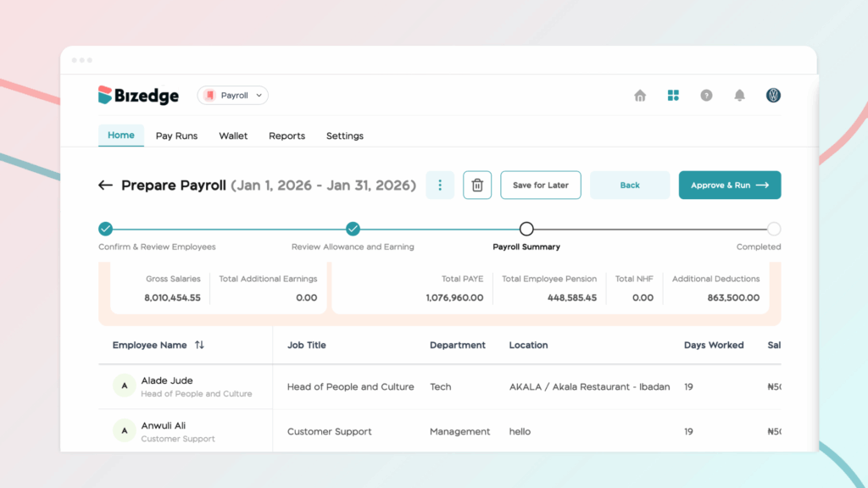Open the apps grid icon
The image size is (868, 488).
(673, 96)
